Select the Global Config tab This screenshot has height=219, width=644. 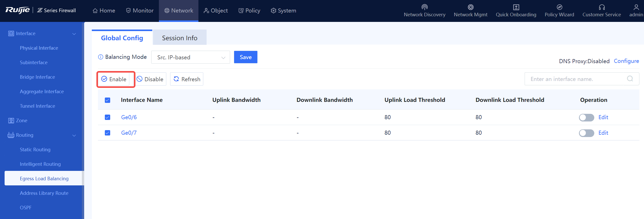[x=122, y=38]
